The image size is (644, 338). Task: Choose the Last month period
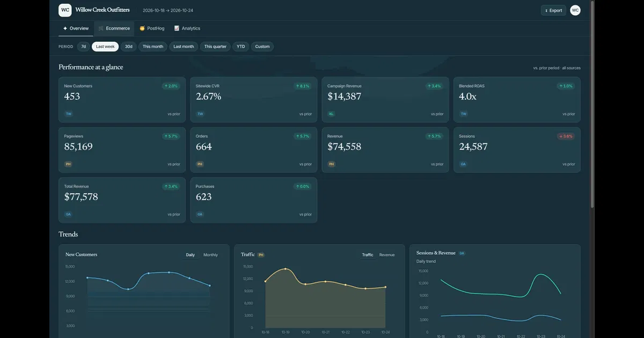(x=184, y=47)
